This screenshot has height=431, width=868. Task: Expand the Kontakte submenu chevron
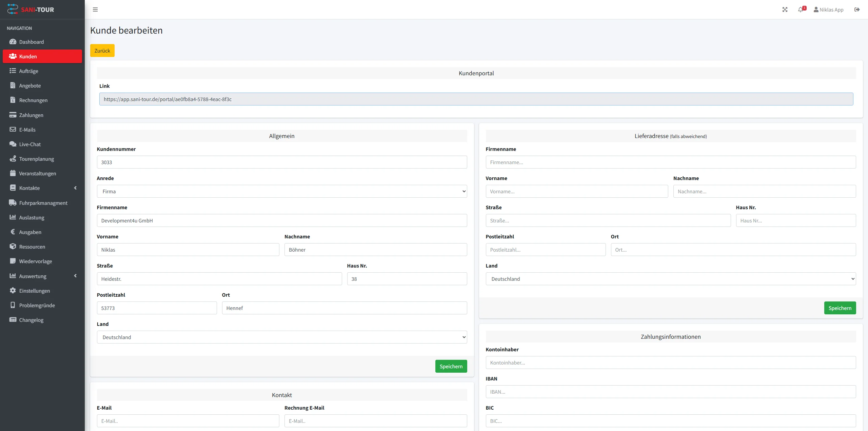[75, 188]
